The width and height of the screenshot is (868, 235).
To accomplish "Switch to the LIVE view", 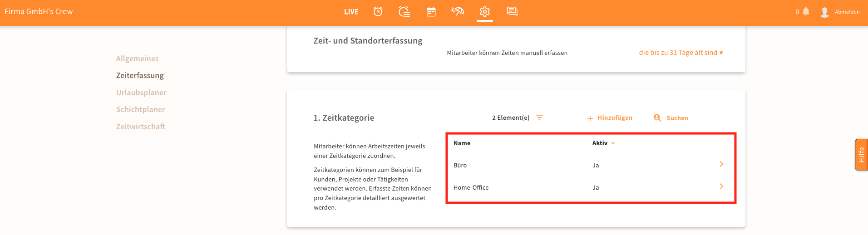I will point(351,12).
